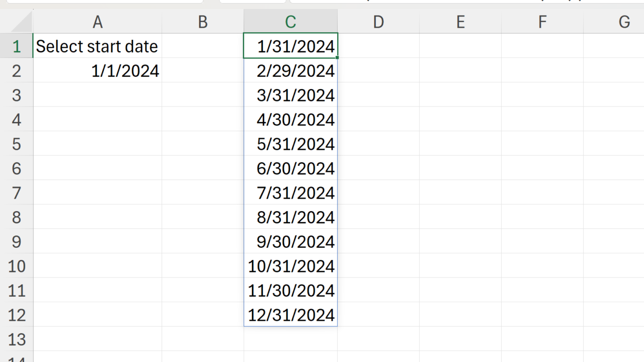Select cell showing 9/30/2024
Viewport: 644px width, 362px height.
coord(295,242)
